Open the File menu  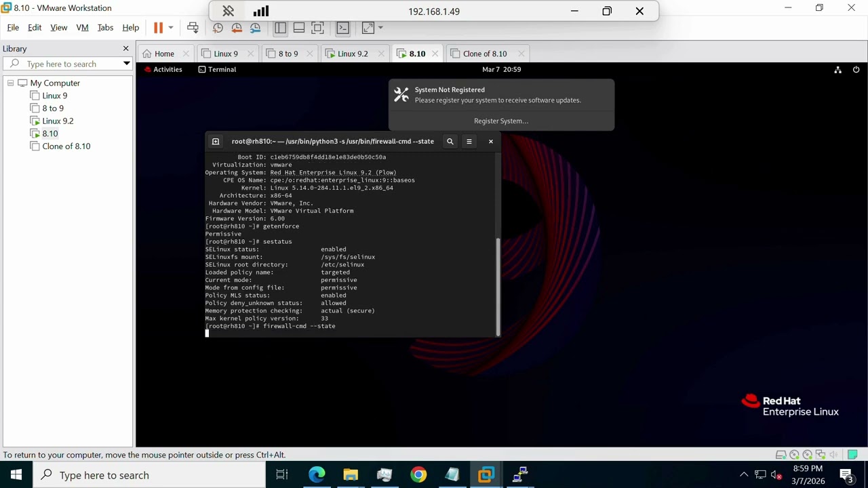click(13, 28)
